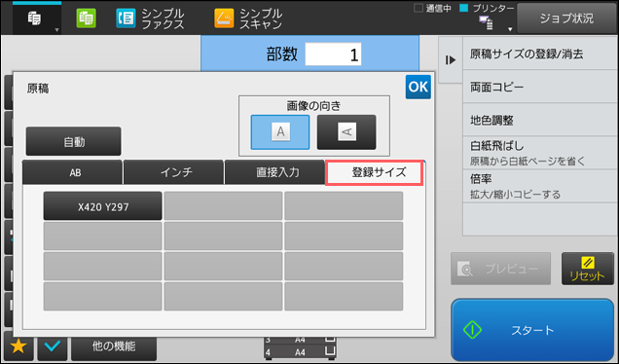
Task: Switch to the AB size tab
Action: [73, 172]
